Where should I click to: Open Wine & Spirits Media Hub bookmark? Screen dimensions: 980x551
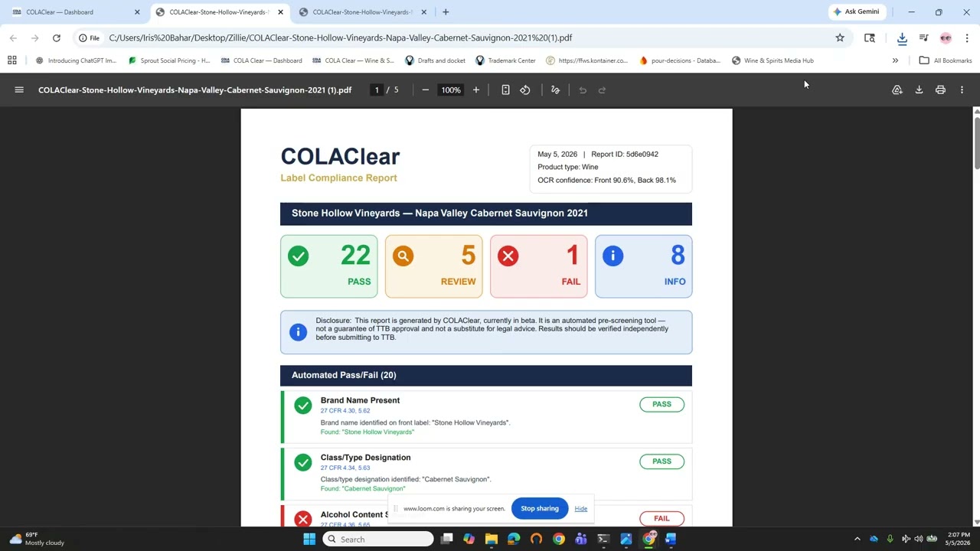coord(773,60)
